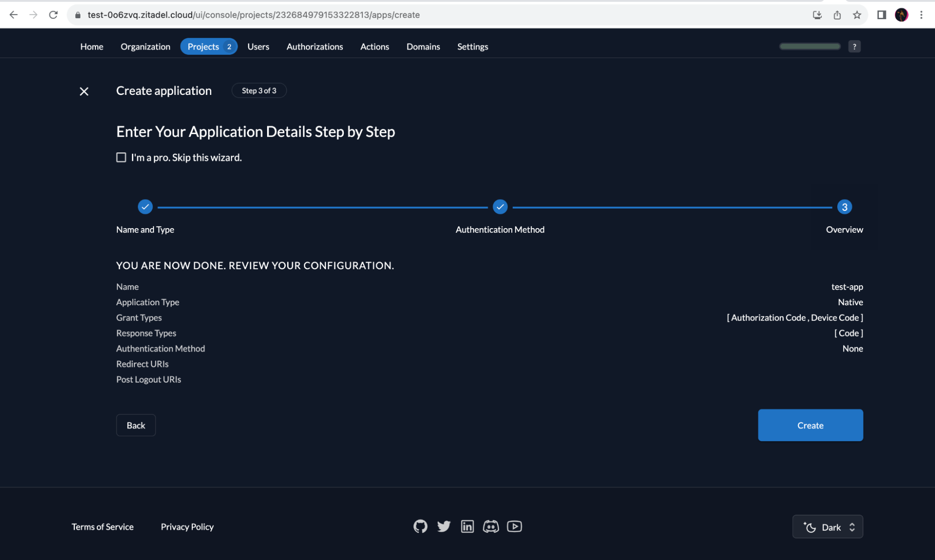Click the Users navigation item

click(258, 46)
